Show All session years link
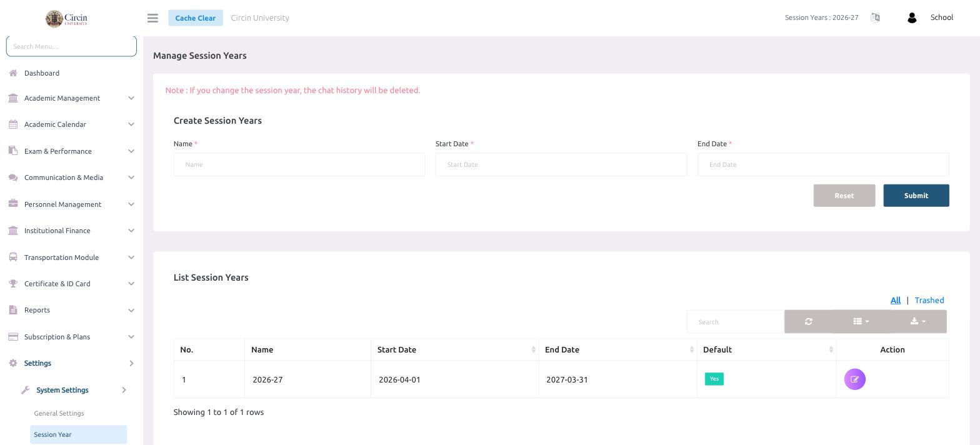 [x=896, y=301]
